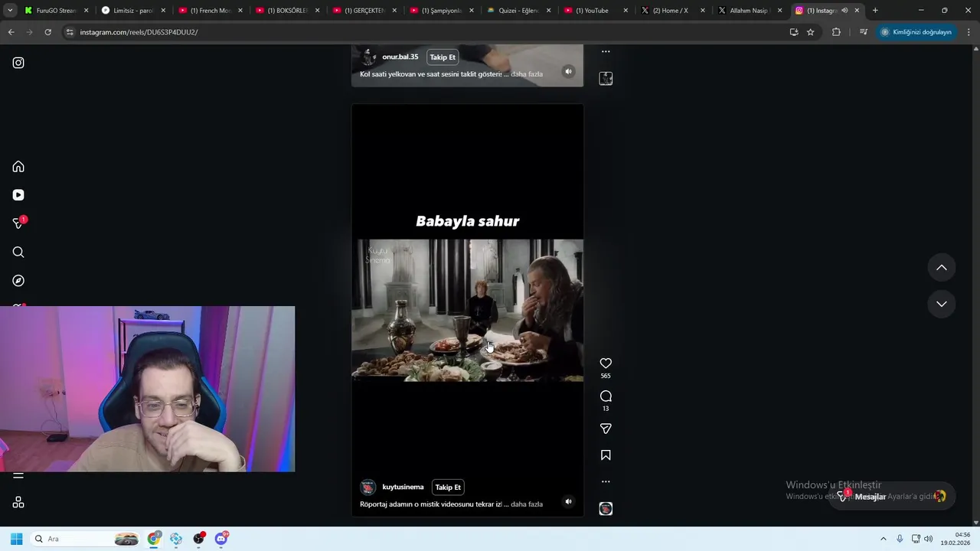Share the kuytusinema reel via the send icon
This screenshot has height=551, width=980.
(x=606, y=429)
